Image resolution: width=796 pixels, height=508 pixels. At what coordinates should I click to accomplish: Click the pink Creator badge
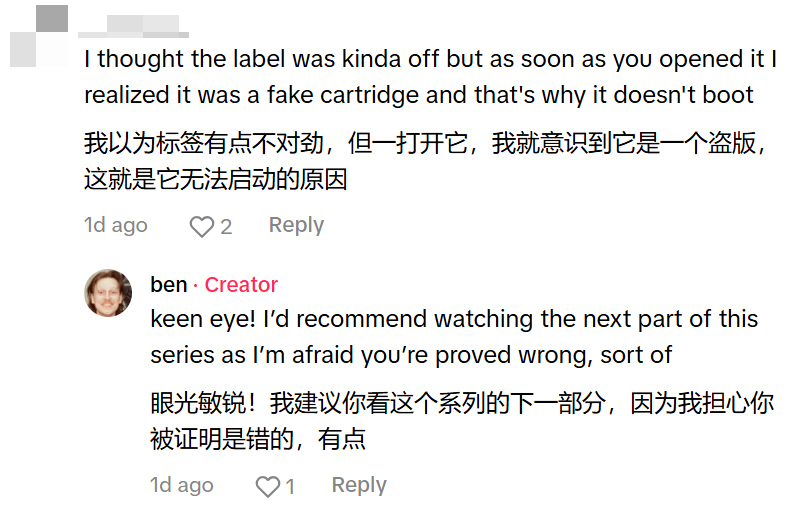point(241,285)
